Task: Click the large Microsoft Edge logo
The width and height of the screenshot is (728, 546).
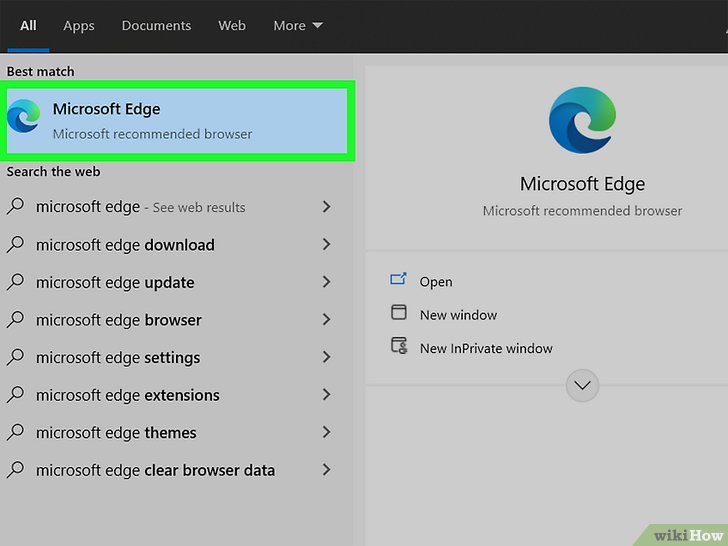Action: coord(582,119)
